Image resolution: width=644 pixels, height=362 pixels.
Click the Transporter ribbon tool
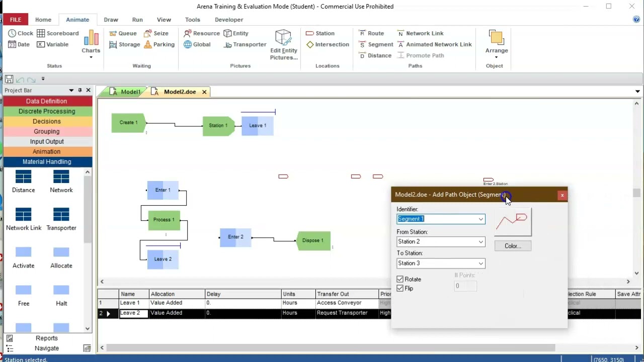coord(245,44)
